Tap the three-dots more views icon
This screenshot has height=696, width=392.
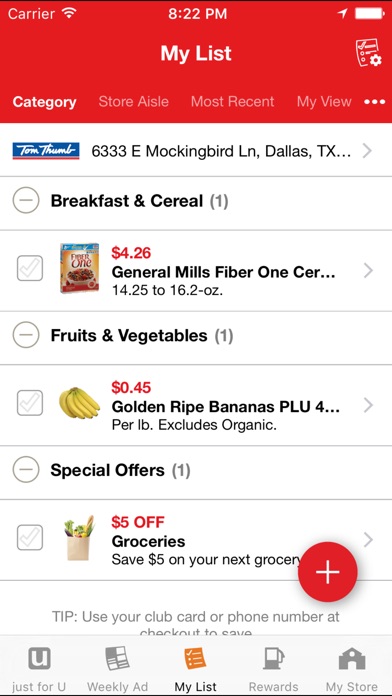point(375,102)
